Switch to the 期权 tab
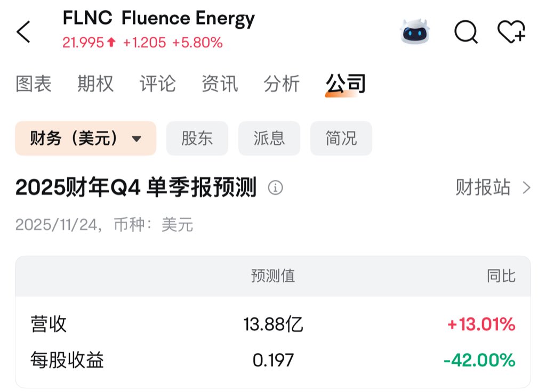The height and width of the screenshot is (392, 546). (95, 84)
